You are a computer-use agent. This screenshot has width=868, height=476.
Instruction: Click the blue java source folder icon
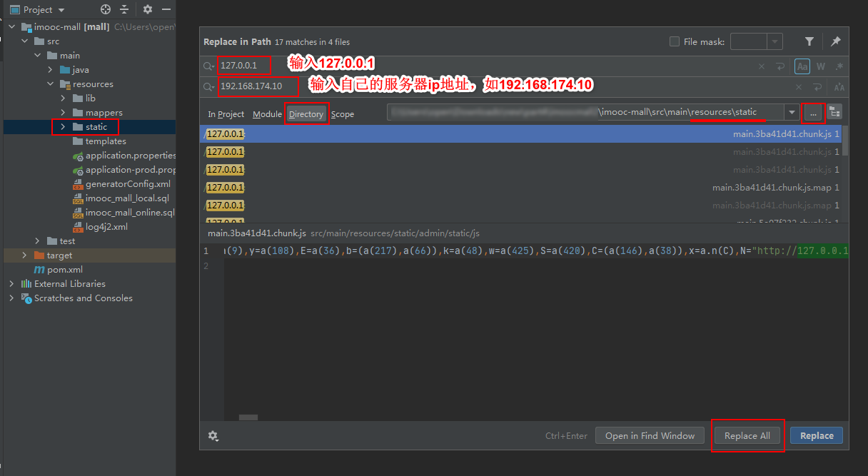65,70
